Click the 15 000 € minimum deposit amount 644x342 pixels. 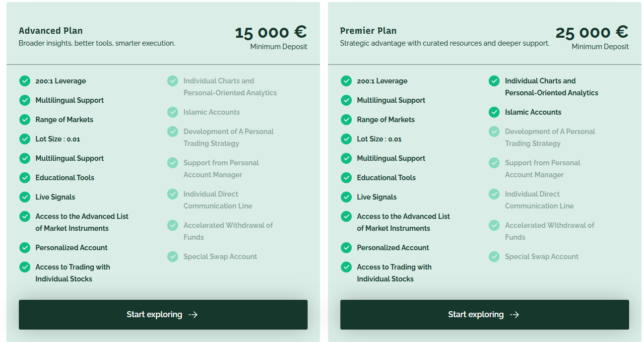pos(271,32)
